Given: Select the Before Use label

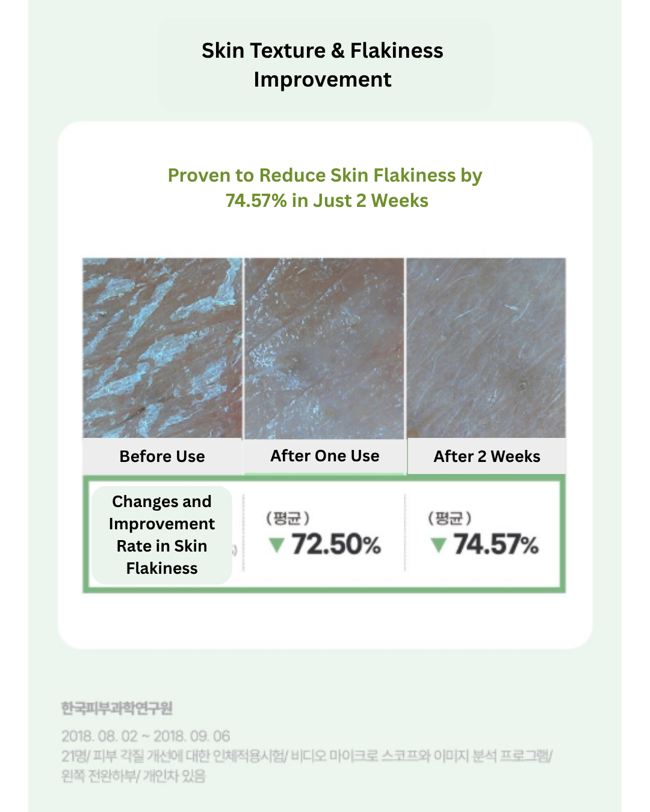Looking at the screenshot, I should 162,457.
